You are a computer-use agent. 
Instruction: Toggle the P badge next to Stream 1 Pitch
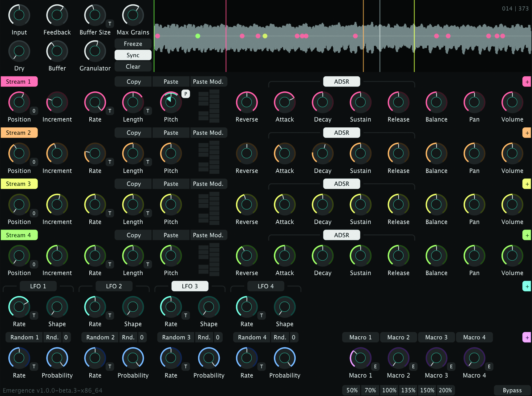coord(186,94)
